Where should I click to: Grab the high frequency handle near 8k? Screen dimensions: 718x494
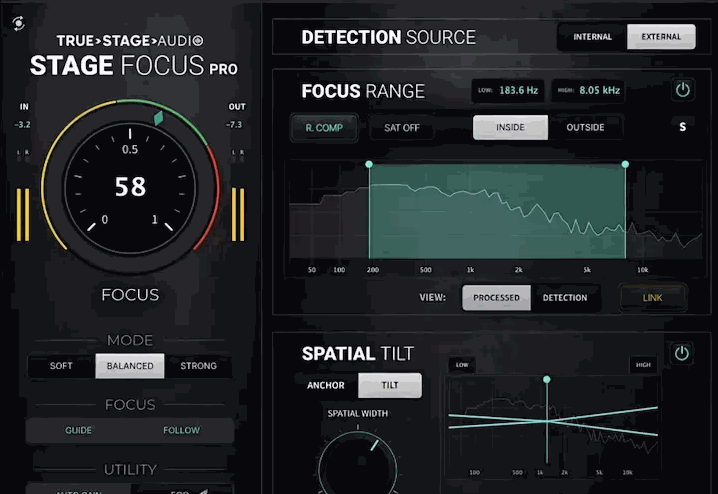(x=625, y=164)
